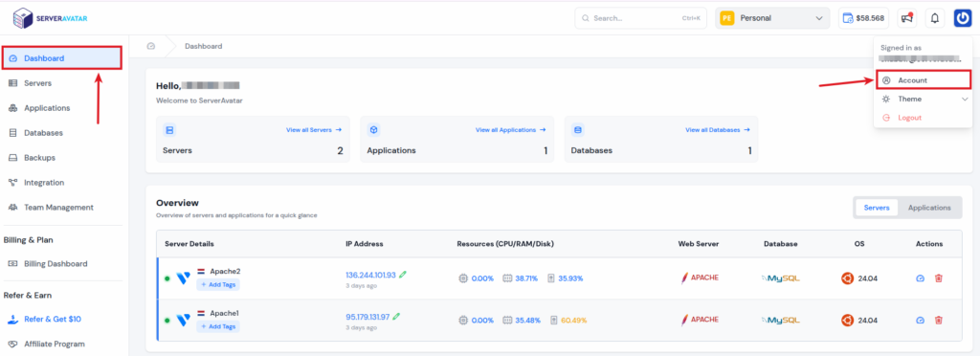The width and height of the screenshot is (980, 356).
Task: Edit IP pencil icon for Apache1
Action: [397, 316]
